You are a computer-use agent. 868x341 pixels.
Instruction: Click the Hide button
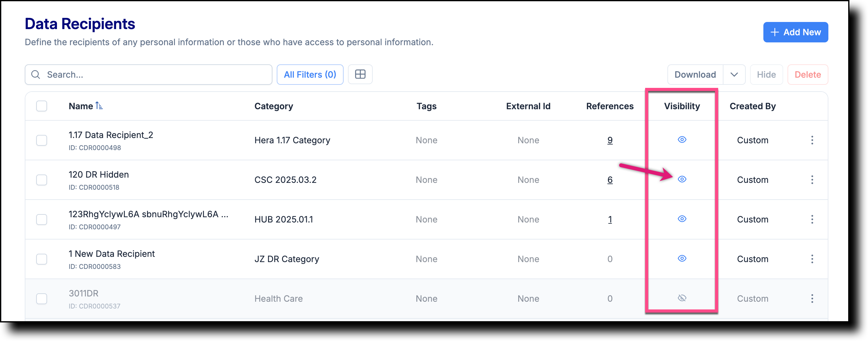766,75
